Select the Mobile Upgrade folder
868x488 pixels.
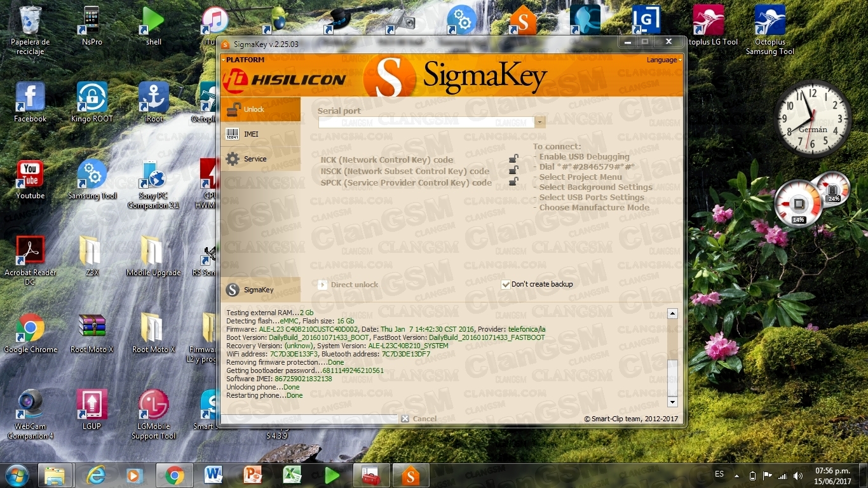(x=153, y=257)
